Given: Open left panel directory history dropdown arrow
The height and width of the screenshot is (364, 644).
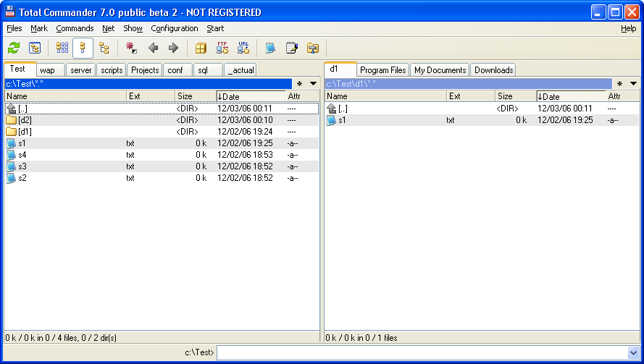Looking at the screenshot, I should 314,84.
